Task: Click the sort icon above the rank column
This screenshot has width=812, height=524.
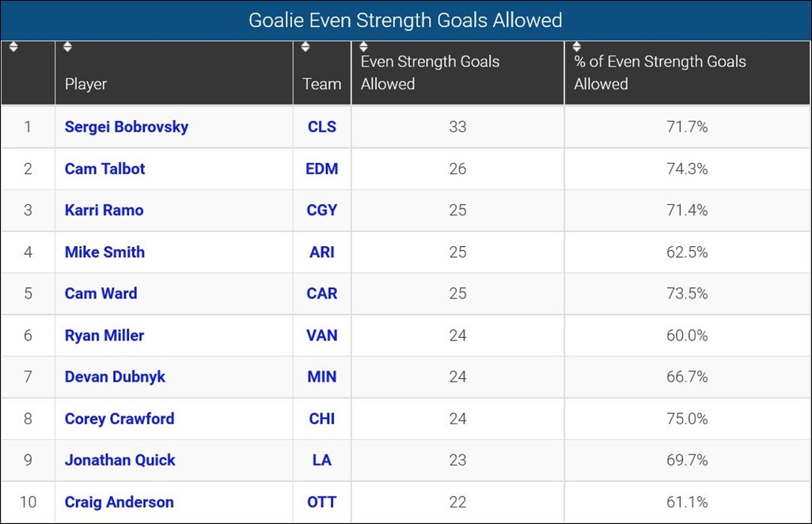Action: (13, 46)
